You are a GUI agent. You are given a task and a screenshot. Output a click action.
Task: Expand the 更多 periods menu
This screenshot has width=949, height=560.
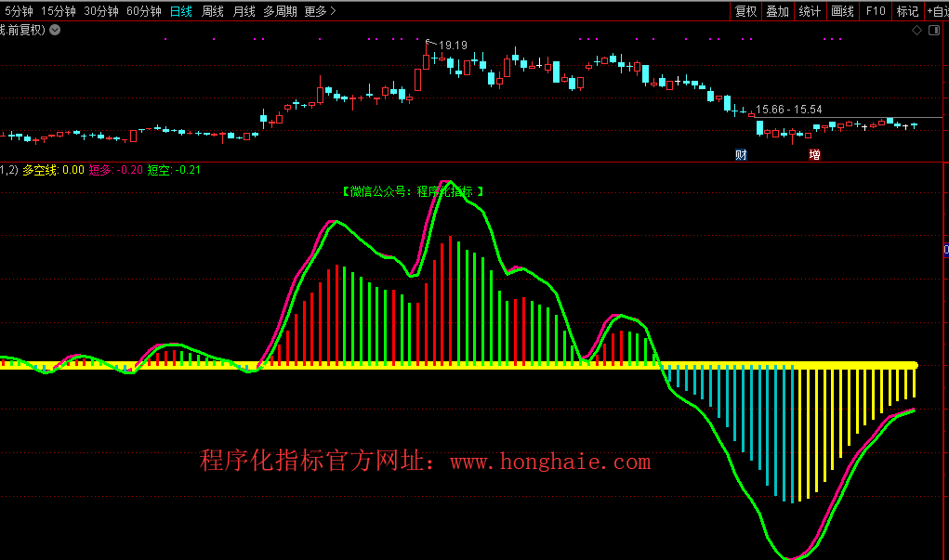320,11
